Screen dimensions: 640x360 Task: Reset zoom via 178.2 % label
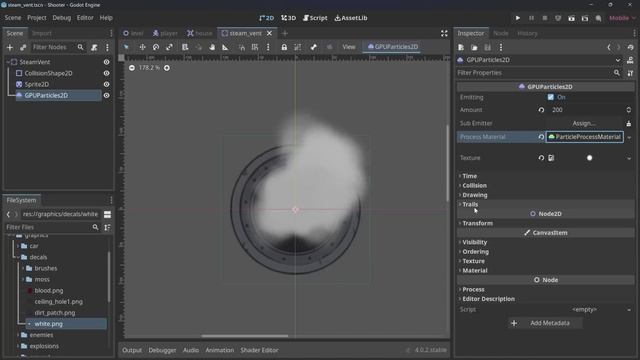(149, 68)
